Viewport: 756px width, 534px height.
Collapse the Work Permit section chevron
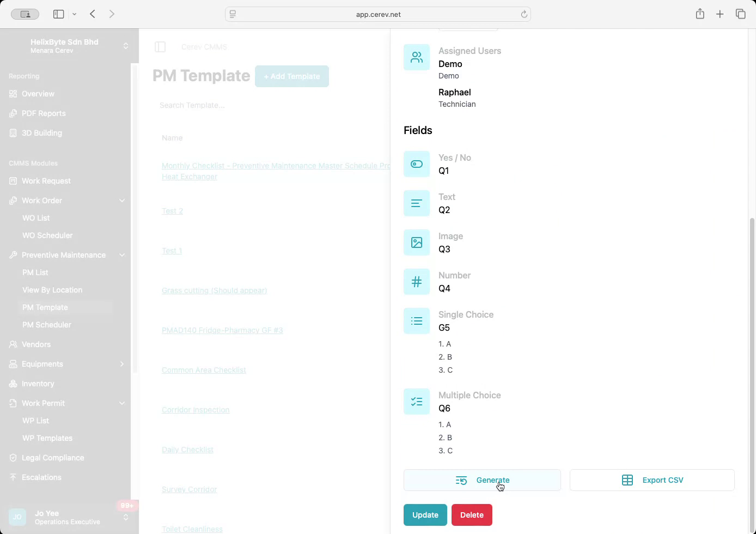(x=122, y=403)
